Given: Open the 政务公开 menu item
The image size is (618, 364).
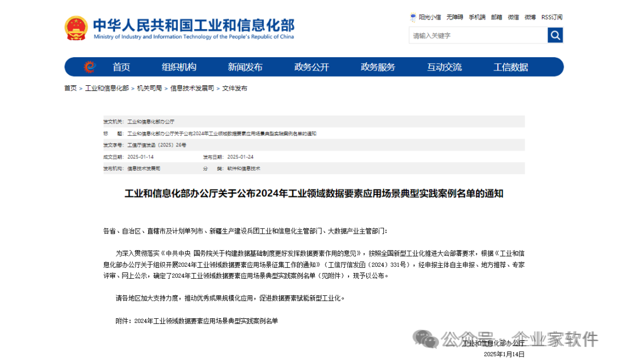Looking at the screenshot, I should pyautogui.click(x=311, y=67).
